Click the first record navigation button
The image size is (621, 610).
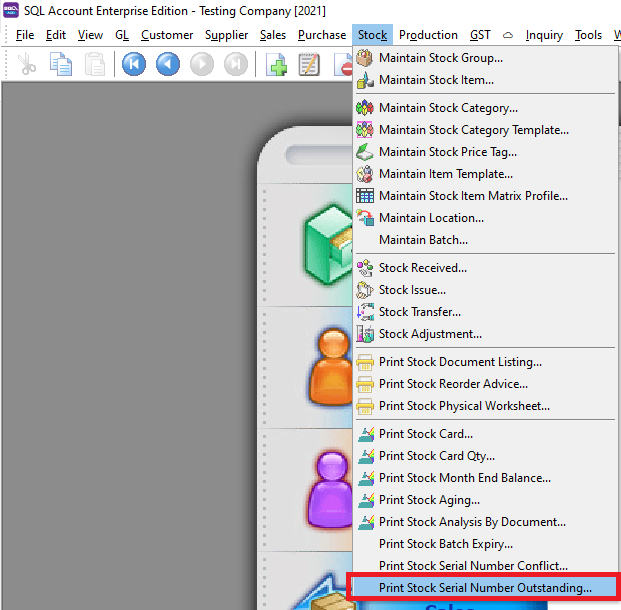coord(133,65)
